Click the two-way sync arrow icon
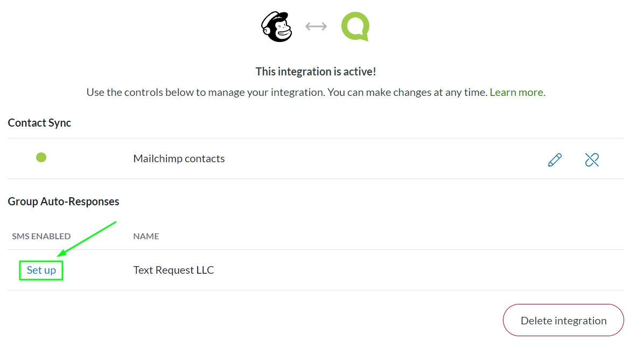The height and width of the screenshot is (347, 644). [316, 26]
